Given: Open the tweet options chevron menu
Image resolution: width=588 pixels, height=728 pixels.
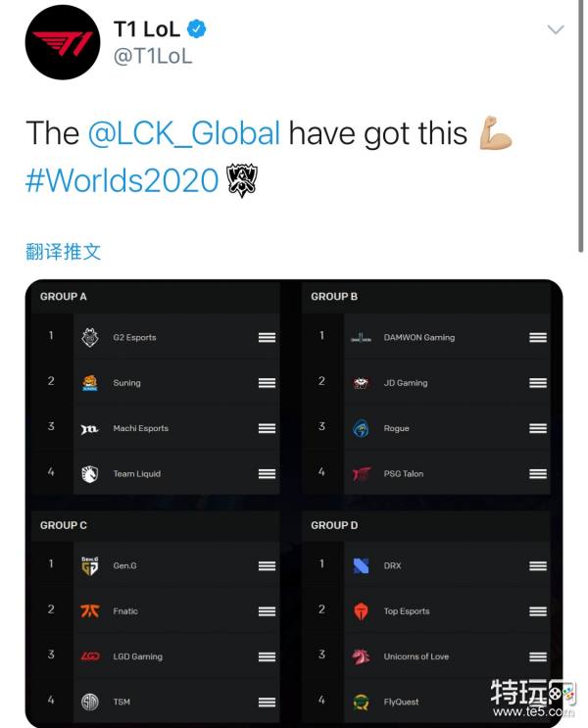Looking at the screenshot, I should pos(556,30).
